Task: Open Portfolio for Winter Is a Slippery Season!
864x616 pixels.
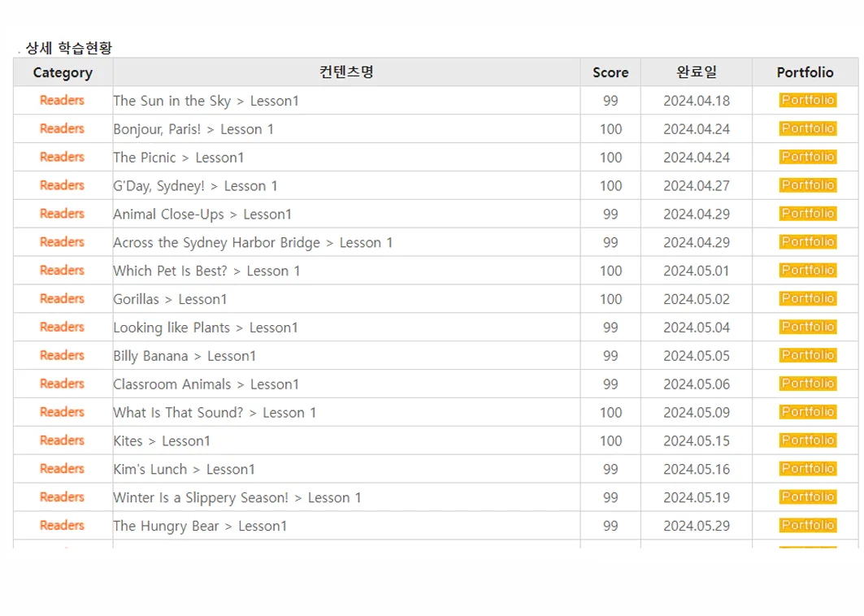Action: [x=808, y=497]
